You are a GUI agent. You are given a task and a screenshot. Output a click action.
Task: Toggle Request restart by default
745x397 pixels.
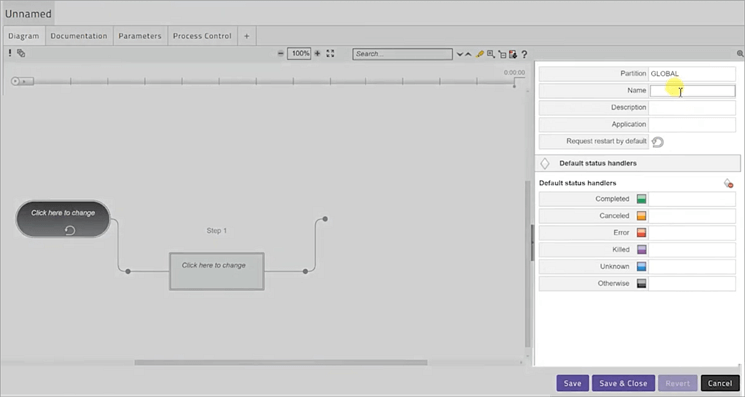[x=658, y=142]
